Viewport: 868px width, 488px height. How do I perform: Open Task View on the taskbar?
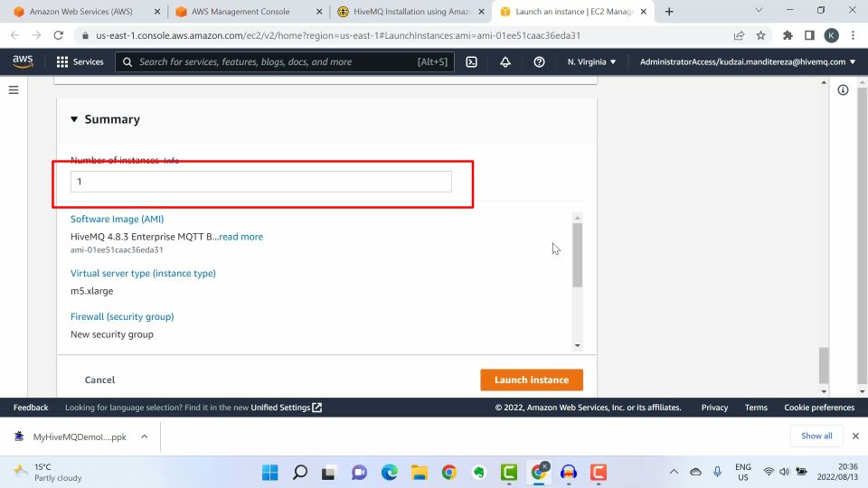coord(329,473)
